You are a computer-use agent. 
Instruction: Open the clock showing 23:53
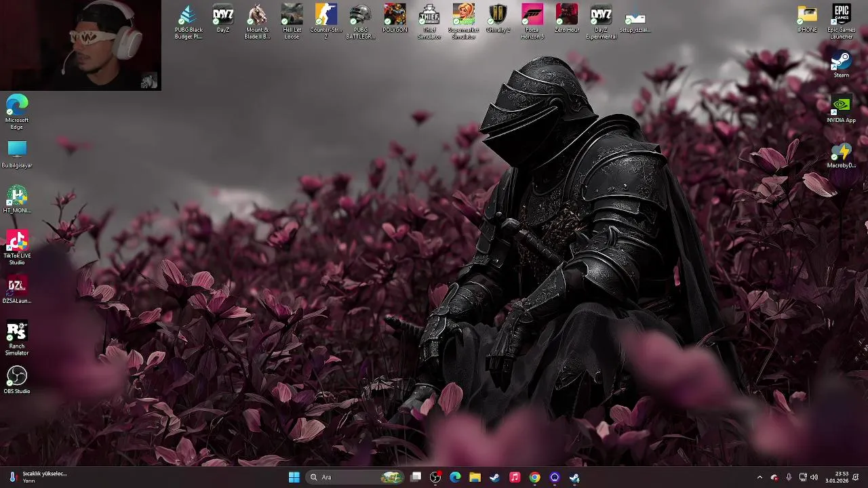(x=837, y=477)
